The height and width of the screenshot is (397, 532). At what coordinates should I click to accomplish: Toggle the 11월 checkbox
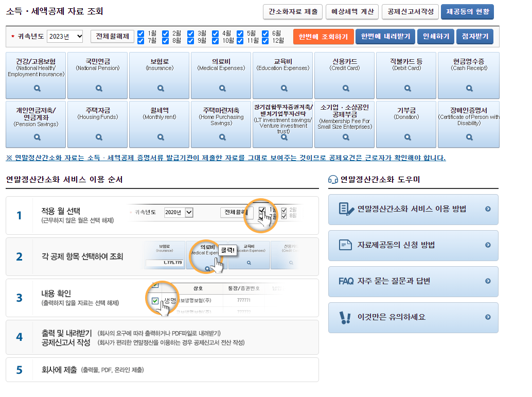click(x=240, y=41)
